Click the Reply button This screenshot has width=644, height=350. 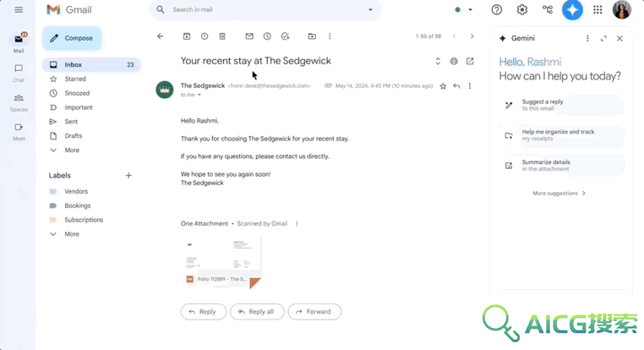[x=204, y=312]
